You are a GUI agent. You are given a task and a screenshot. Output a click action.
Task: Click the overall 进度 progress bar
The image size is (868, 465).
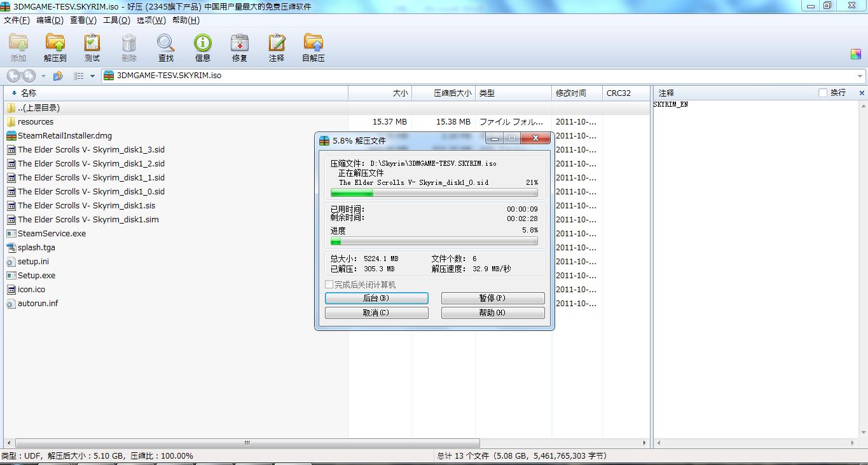click(x=434, y=241)
